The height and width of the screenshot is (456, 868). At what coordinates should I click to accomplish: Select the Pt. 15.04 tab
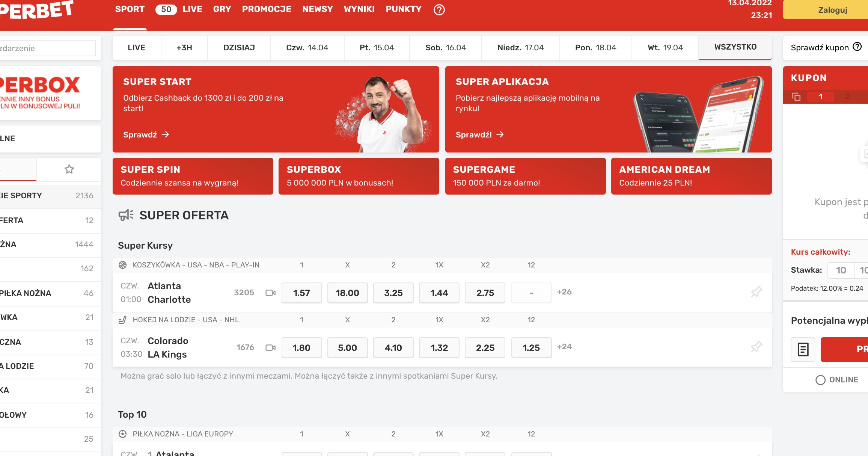[377, 48]
